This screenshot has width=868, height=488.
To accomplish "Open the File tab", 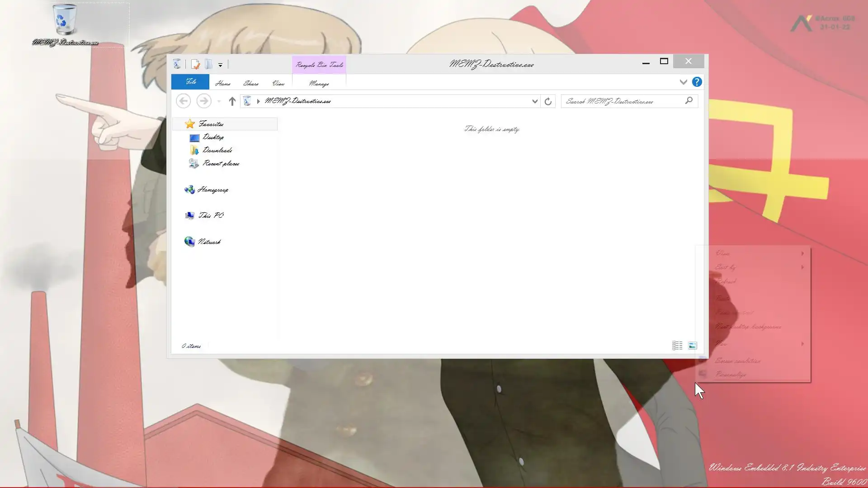I will click(190, 82).
